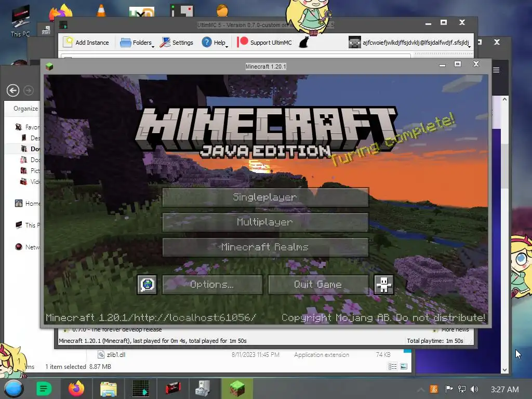Open the red gadget app on taskbar
Screen dimensions: 532x399
[173, 388]
